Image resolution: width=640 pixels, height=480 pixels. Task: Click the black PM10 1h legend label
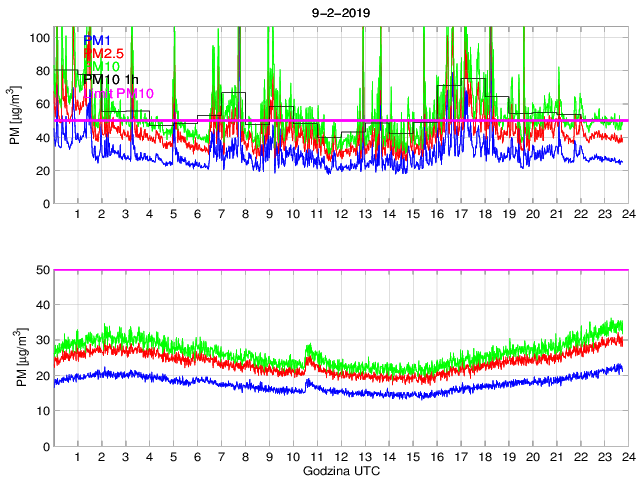tap(111, 80)
